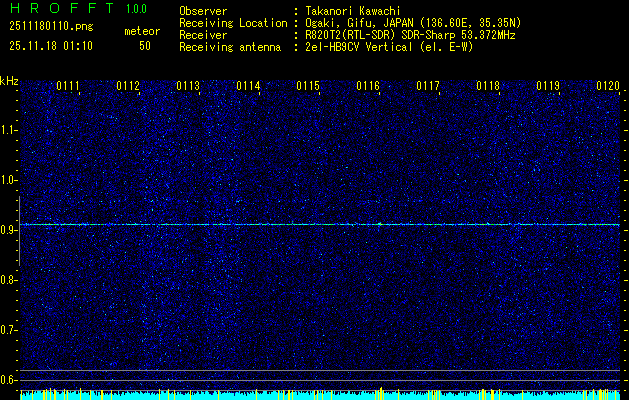Viewport: 629px width, 400px height.
Task: Click time marker 0111
Action: [68, 86]
